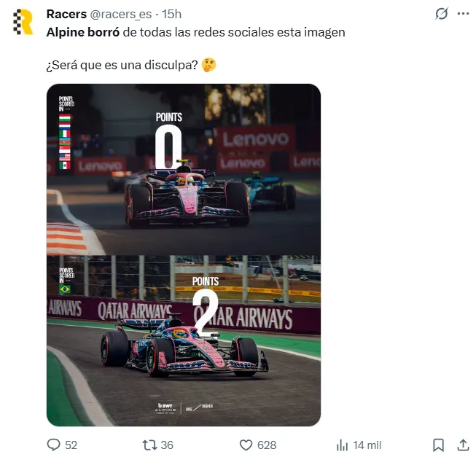This screenshot has width=476, height=457.
Task: Open the three-dot more options menu
Action: [463, 14]
